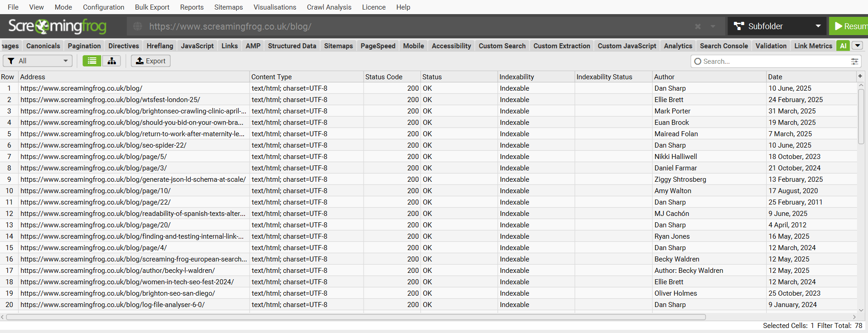Click the search magnifier icon

[x=697, y=61]
